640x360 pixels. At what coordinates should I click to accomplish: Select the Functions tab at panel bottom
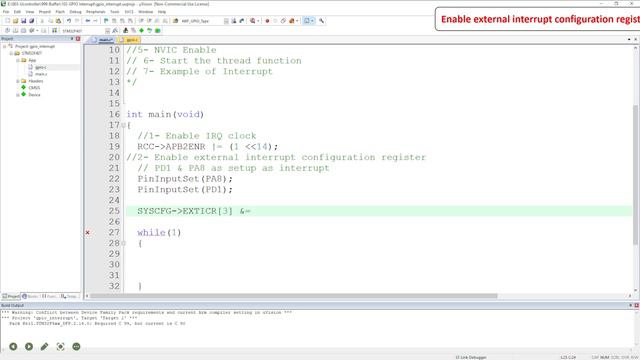[x=50, y=296]
